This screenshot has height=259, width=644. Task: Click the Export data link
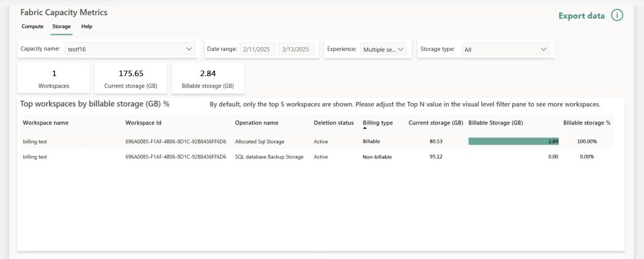(582, 16)
